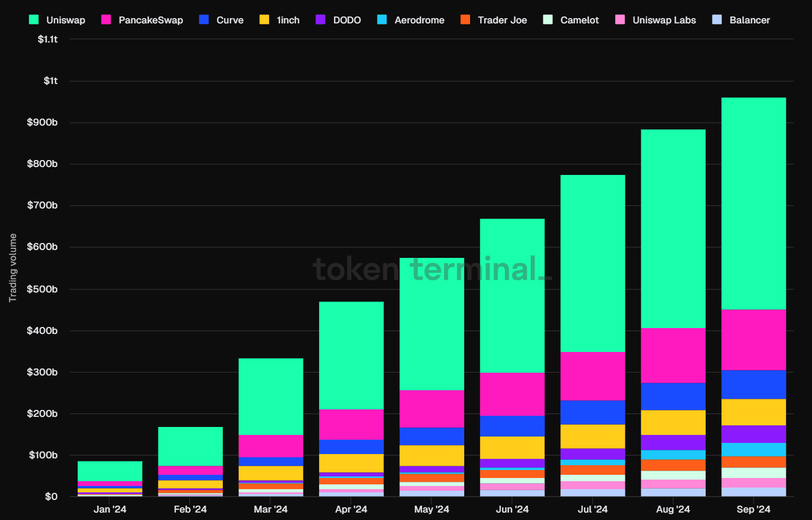Click the Jul '24 axis label
The width and height of the screenshot is (812, 520).
593,509
